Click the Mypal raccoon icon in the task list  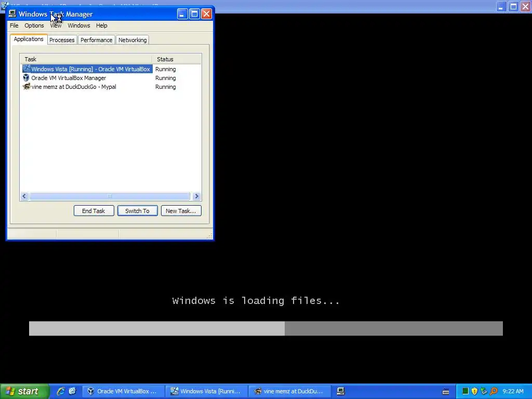tap(26, 87)
